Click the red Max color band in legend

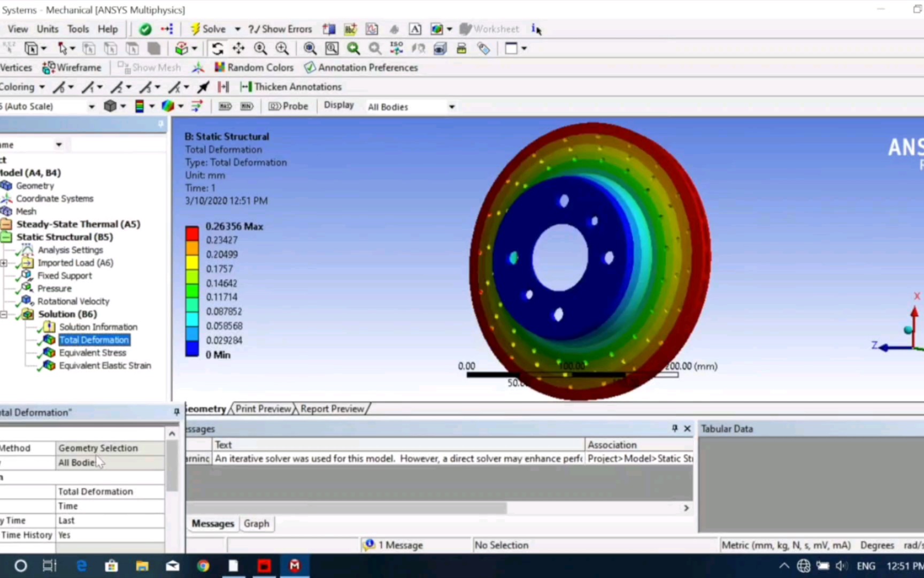coord(192,233)
